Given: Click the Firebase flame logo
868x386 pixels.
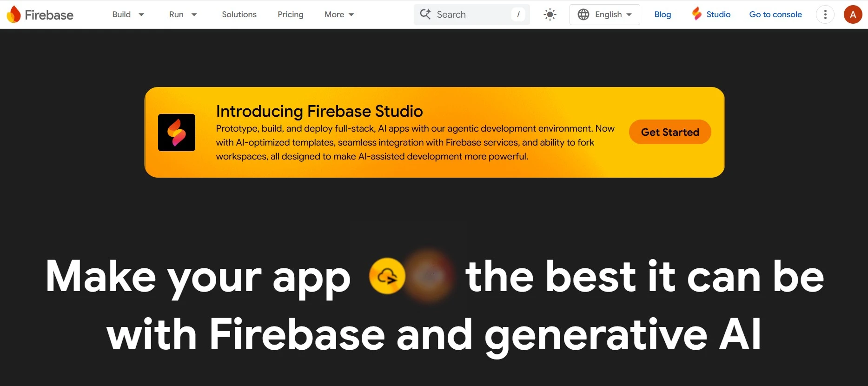Looking at the screenshot, I should 14,14.
